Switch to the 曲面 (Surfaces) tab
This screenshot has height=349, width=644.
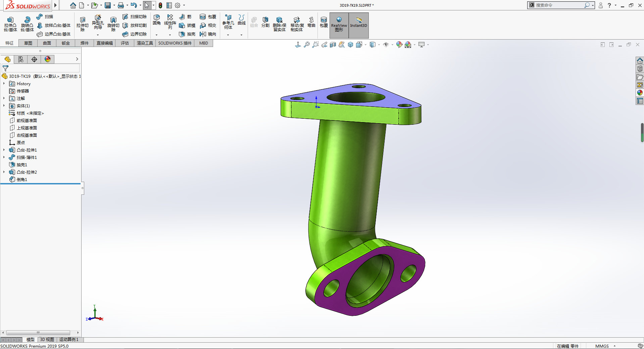[x=47, y=43]
